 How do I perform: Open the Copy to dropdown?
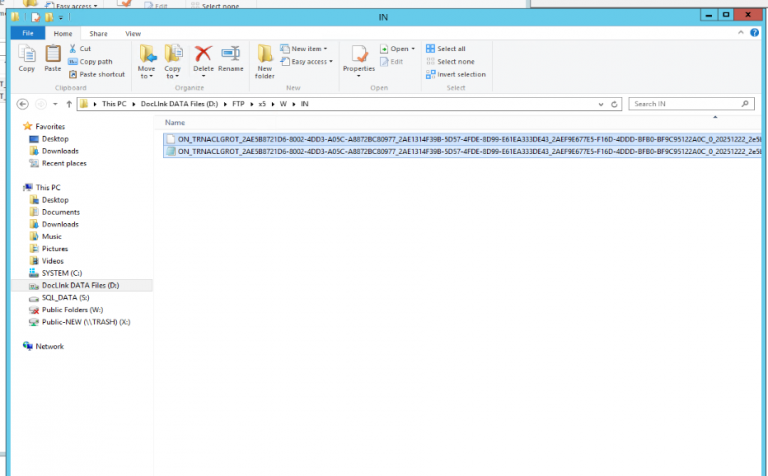(x=172, y=62)
